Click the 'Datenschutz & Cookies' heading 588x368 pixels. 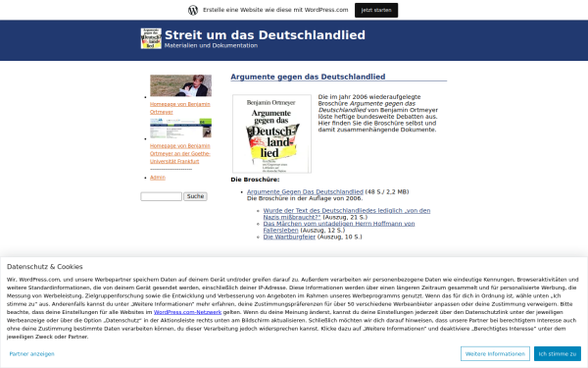45,267
